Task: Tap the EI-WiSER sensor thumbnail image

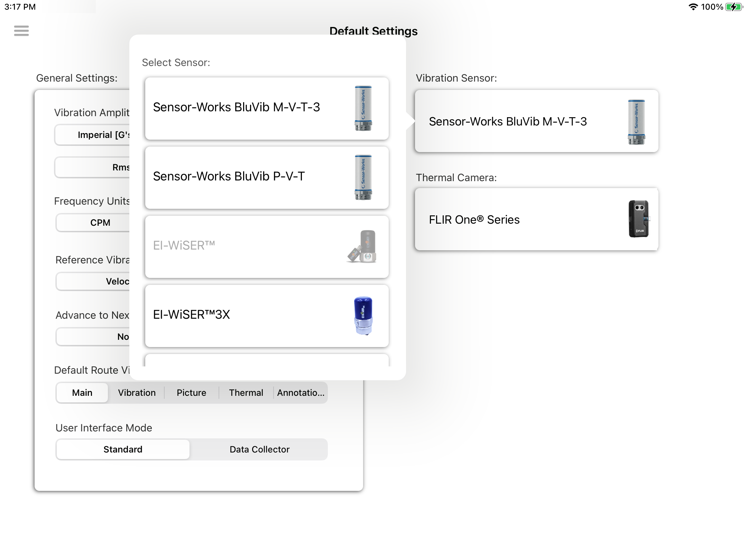Action: click(x=362, y=246)
